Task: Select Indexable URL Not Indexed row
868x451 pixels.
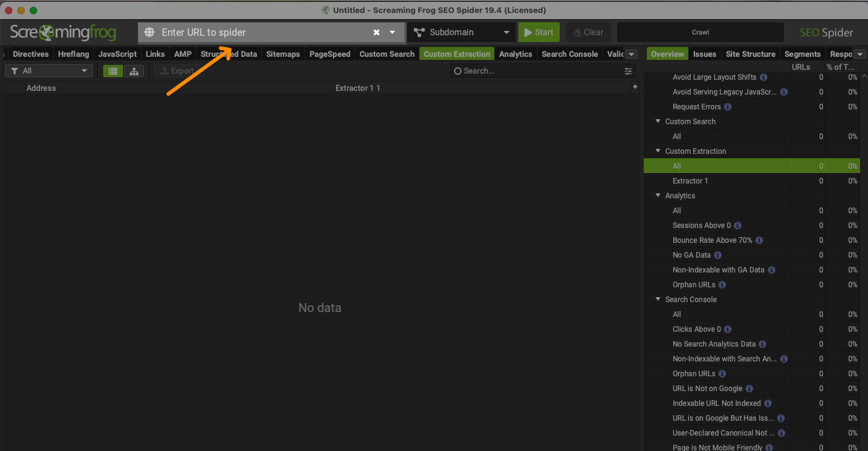Action: coord(751,403)
